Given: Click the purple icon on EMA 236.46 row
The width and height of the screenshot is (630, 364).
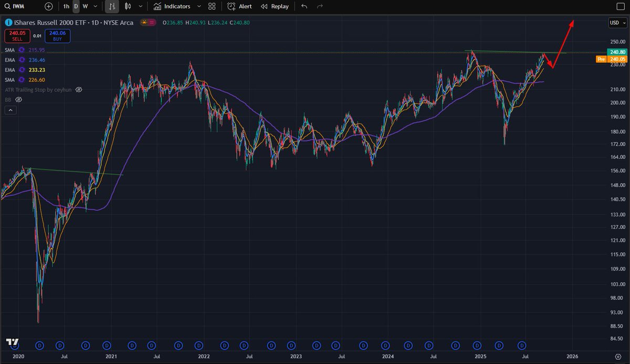Looking at the screenshot, I should click(x=22, y=60).
